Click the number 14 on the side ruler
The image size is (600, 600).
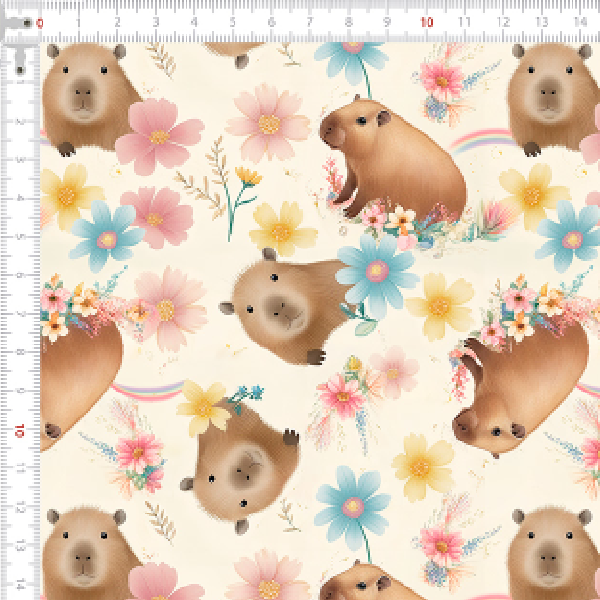tap(21, 584)
